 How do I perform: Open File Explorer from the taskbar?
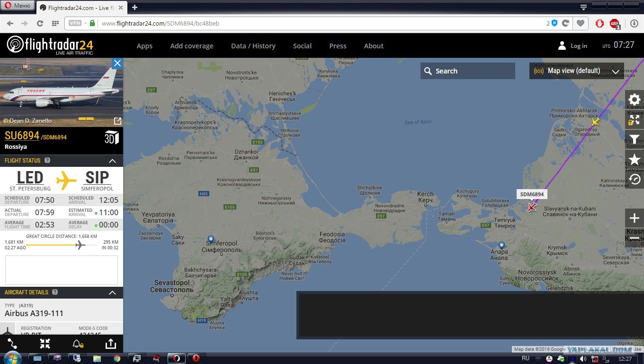(97, 358)
